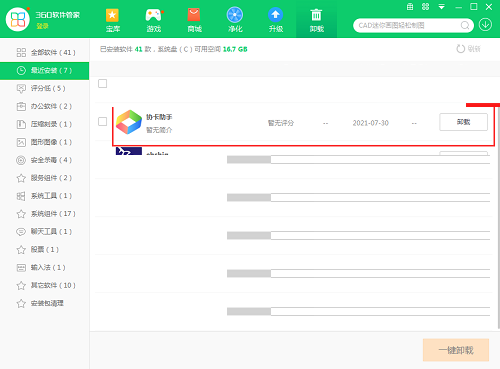Click the 暂无评分 rating text
The width and height of the screenshot is (500, 369).
coord(281,123)
